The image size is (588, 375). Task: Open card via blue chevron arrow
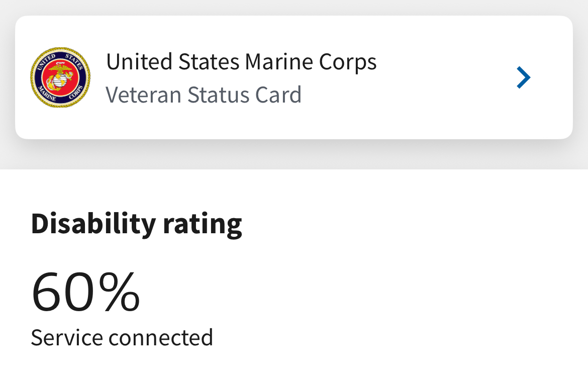pos(524,77)
